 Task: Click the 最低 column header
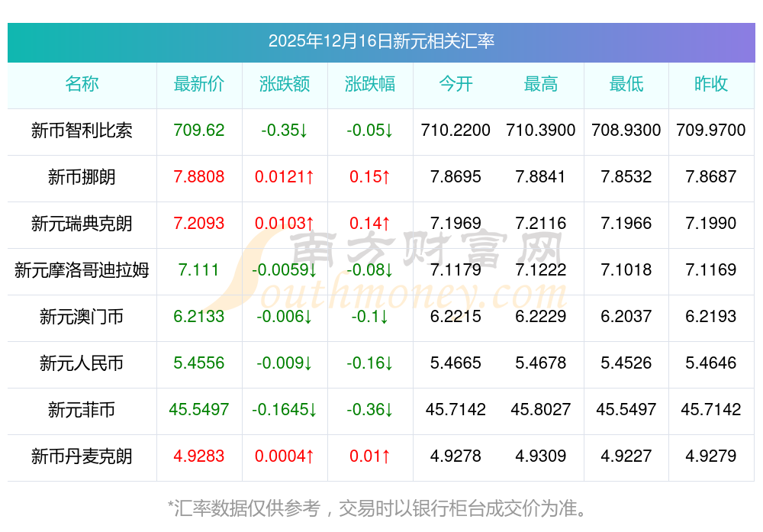click(x=626, y=85)
